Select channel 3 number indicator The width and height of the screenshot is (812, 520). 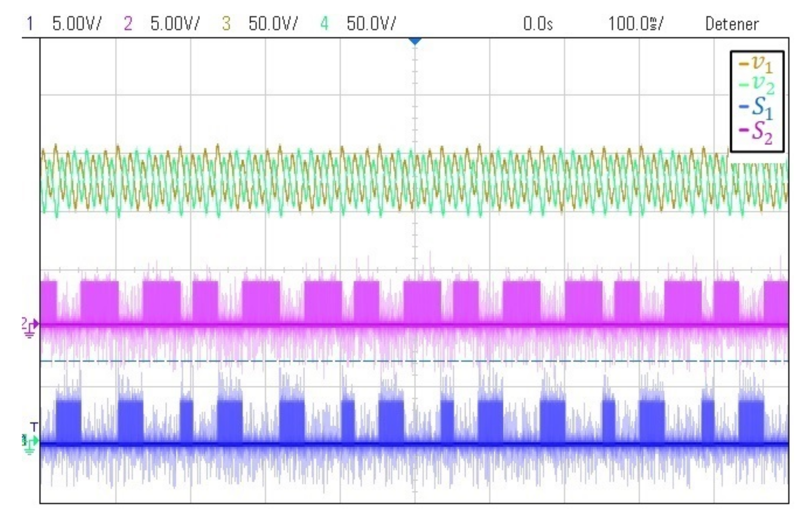[x=226, y=24]
